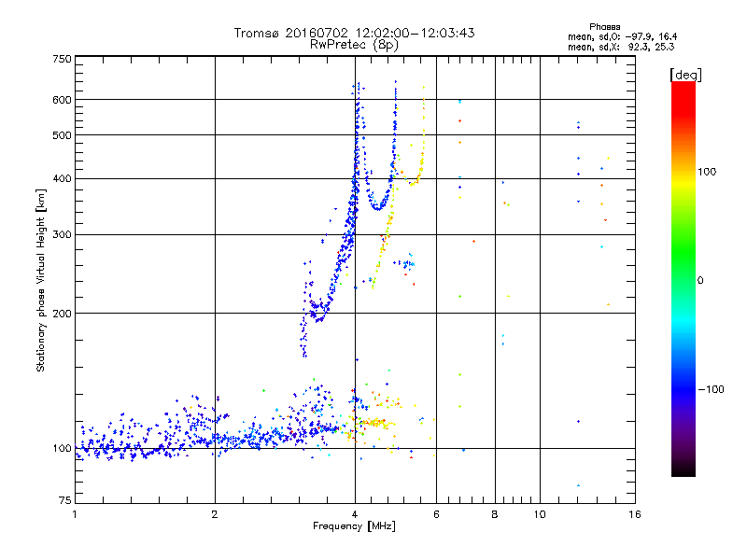The height and width of the screenshot is (560, 747).
Task: Click the '600' y-axis tick label
Action: 62,100
